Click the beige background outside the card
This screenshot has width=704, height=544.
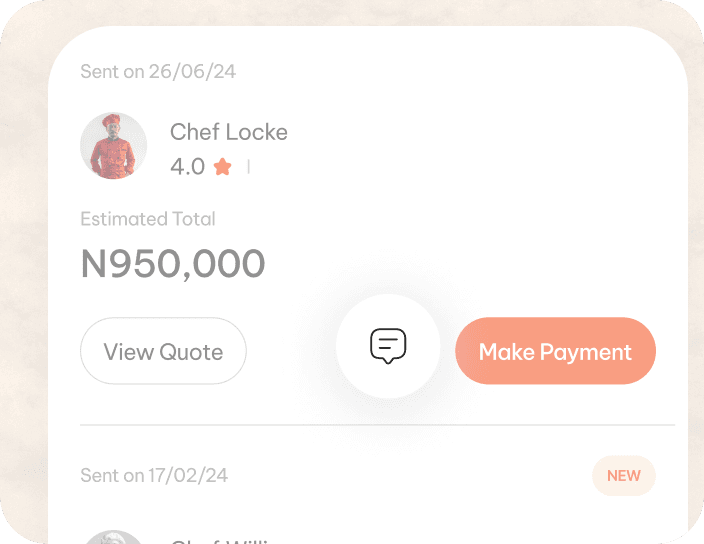click(x=22, y=300)
